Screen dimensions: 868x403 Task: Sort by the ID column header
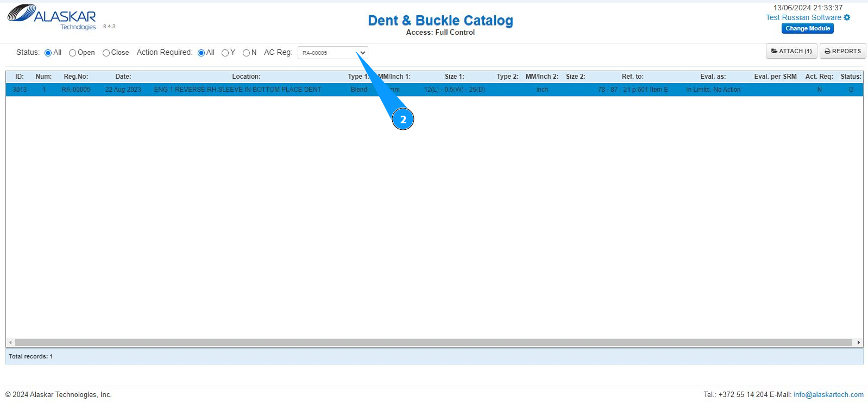tap(20, 77)
